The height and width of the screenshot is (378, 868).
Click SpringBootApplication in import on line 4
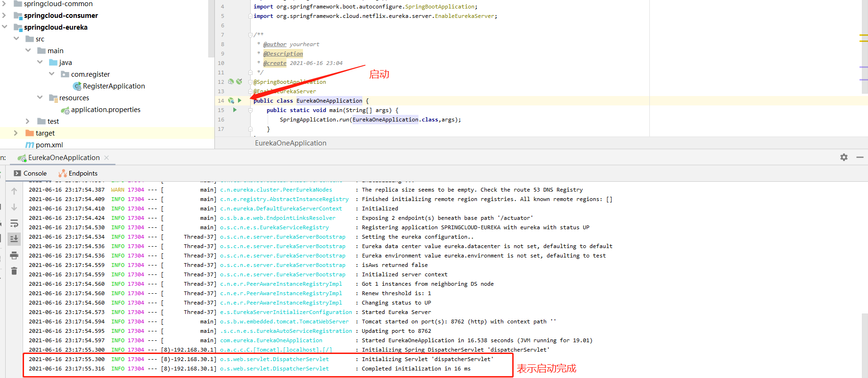(440, 7)
